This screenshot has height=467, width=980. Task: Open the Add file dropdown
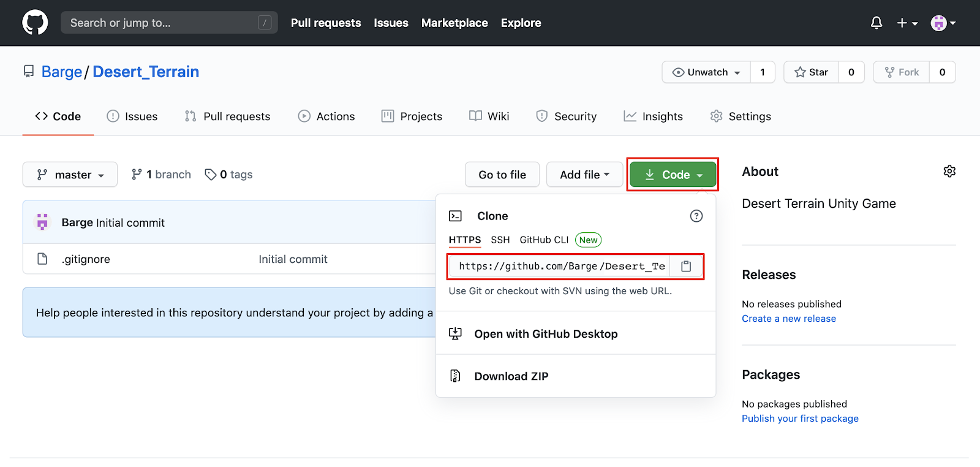click(x=584, y=175)
